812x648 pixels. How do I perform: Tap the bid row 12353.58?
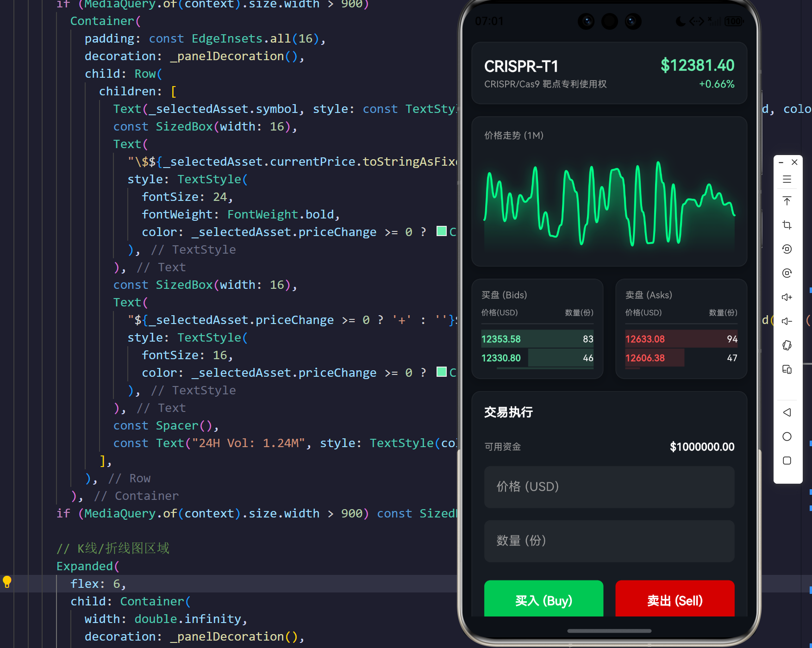[537, 339]
